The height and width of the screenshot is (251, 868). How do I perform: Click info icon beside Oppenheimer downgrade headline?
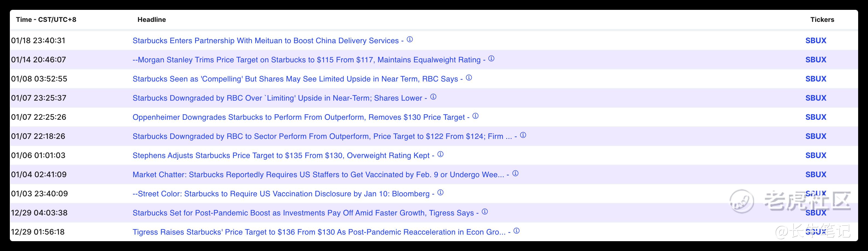click(475, 116)
